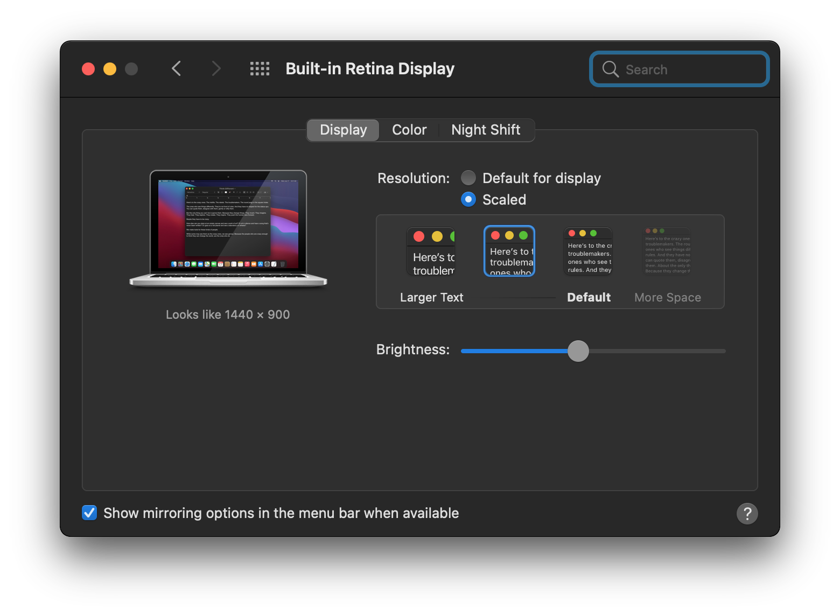
Task: Choose the Default scaling thumbnail
Action: pos(588,251)
